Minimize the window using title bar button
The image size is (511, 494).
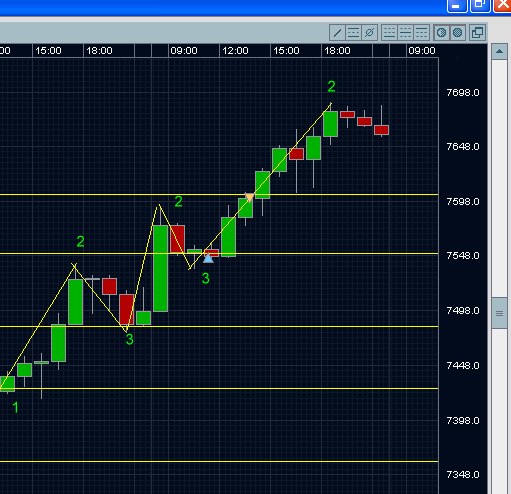(x=457, y=5)
